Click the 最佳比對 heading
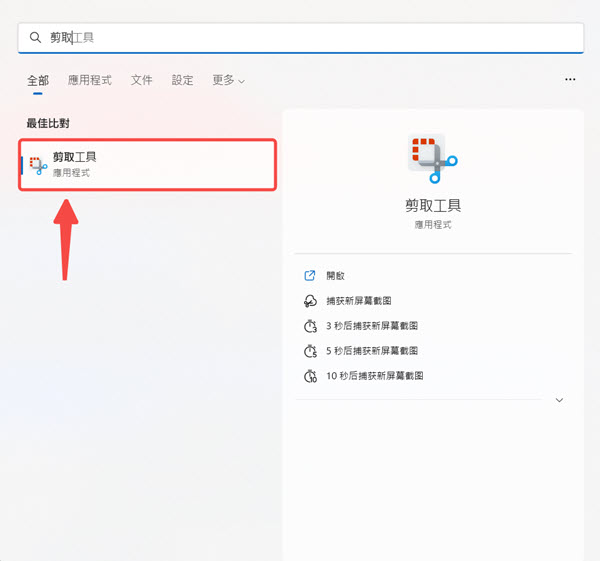600x561 pixels. (48, 123)
